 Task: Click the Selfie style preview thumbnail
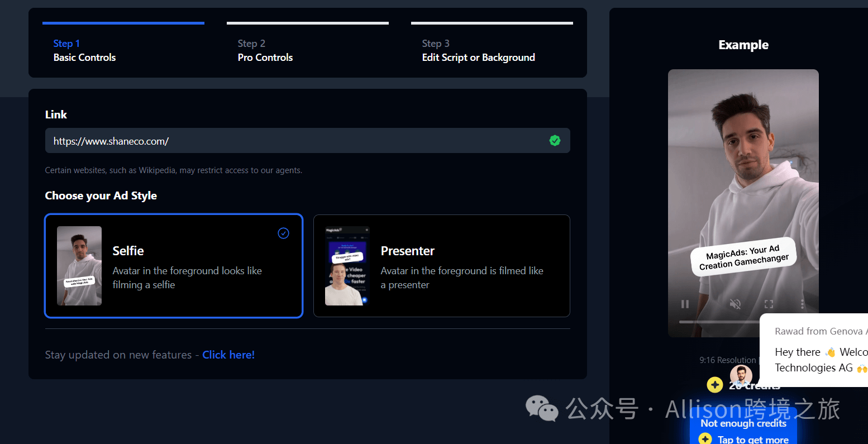[x=79, y=266]
